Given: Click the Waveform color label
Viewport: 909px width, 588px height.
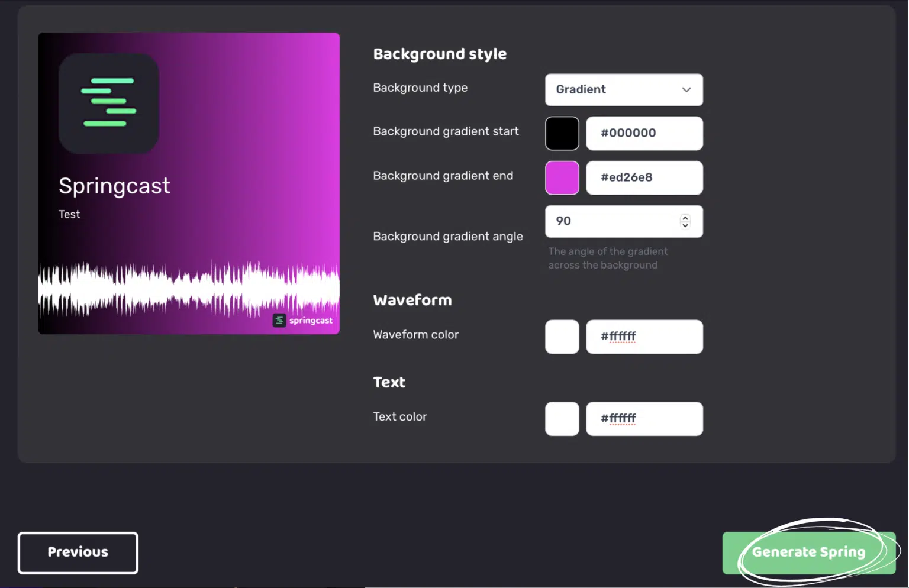Looking at the screenshot, I should click(x=416, y=335).
